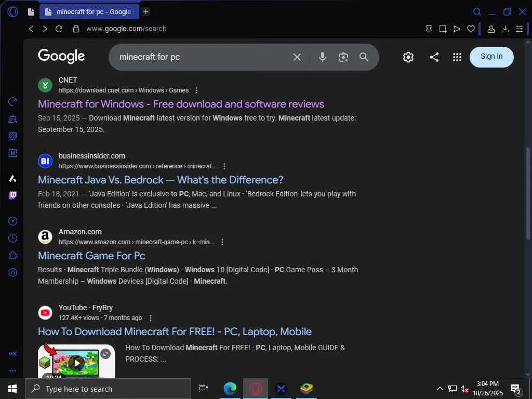Open CNET Minecraft for Windows result

click(181, 104)
